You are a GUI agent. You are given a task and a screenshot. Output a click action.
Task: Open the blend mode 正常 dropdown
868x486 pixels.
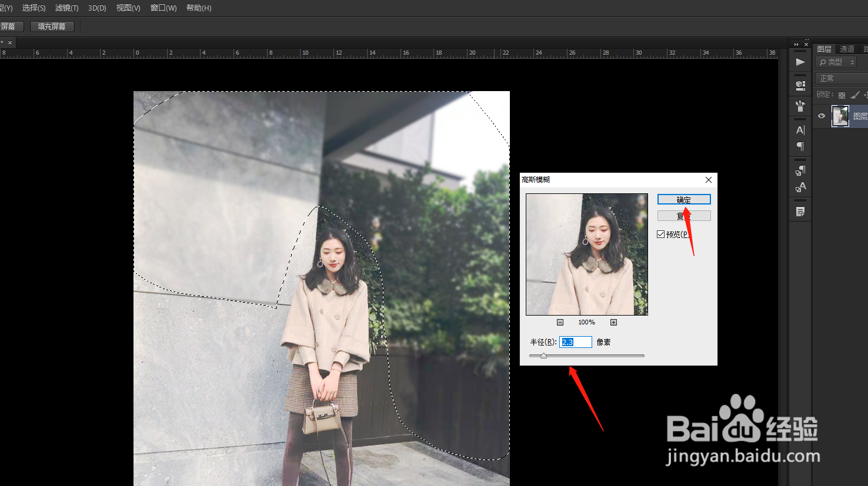pyautogui.click(x=842, y=78)
